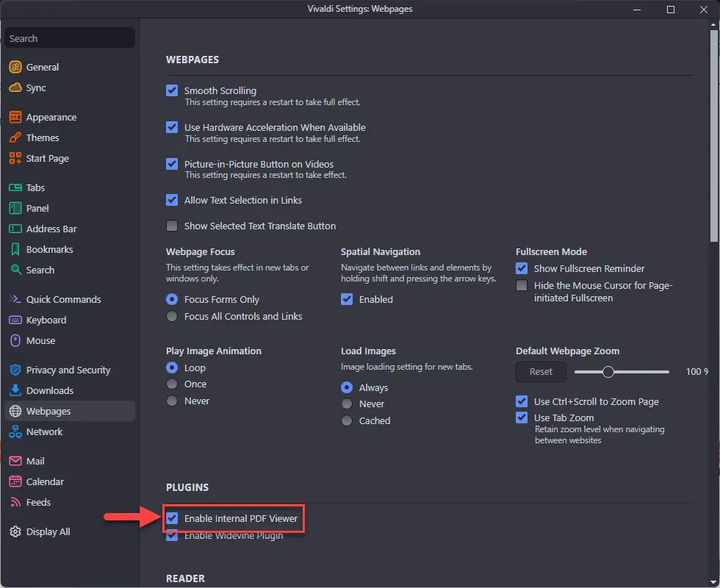Close the Vivaldi Settings window
Image resolution: width=720 pixels, height=588 pixels.
pos(704,9)
